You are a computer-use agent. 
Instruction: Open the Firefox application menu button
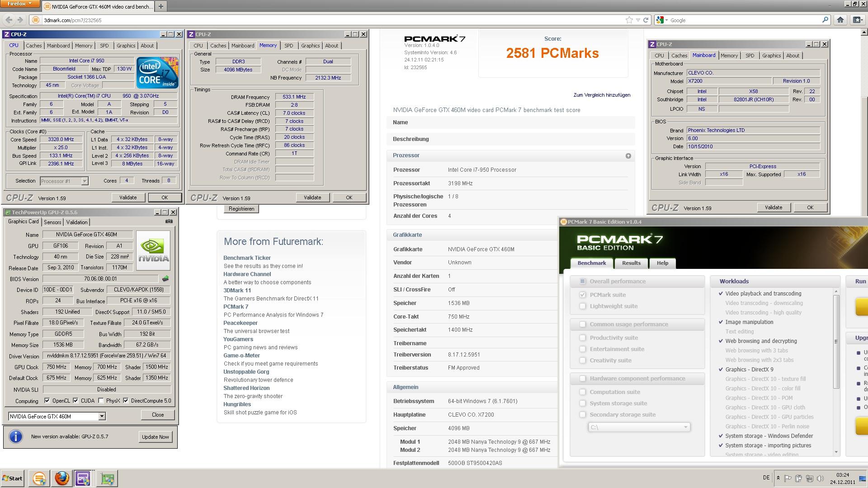19,4
